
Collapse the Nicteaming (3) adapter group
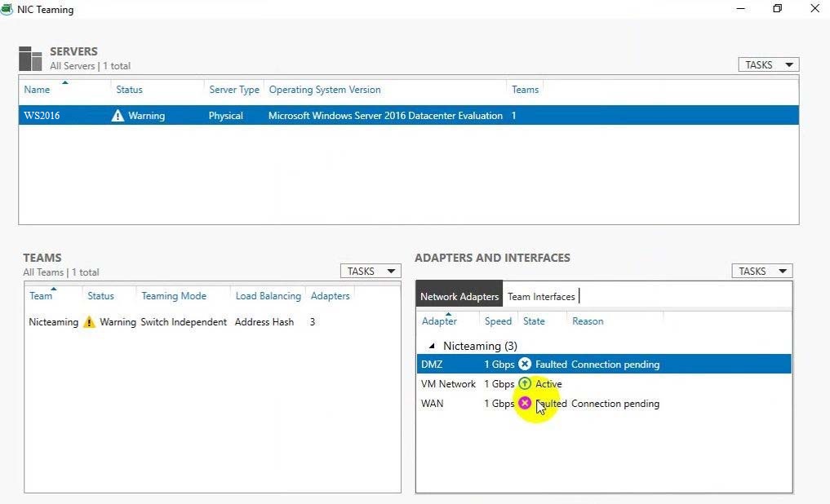(x=432, y=346)
